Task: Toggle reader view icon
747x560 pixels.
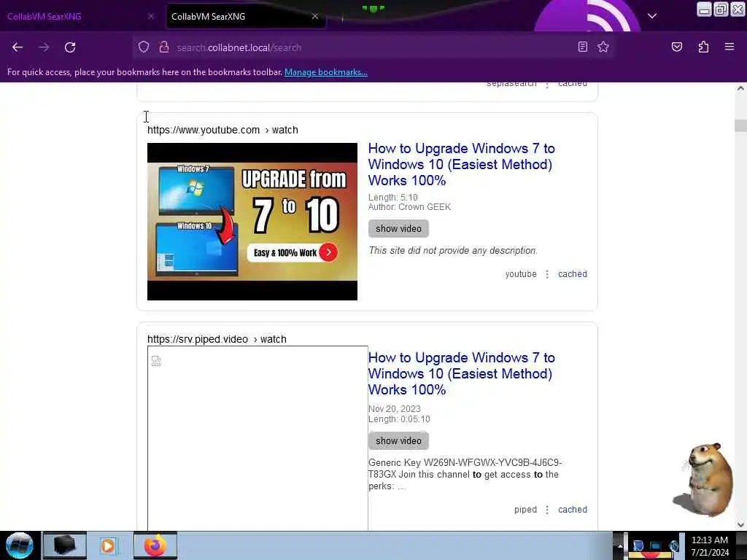Action: (583, 47)
